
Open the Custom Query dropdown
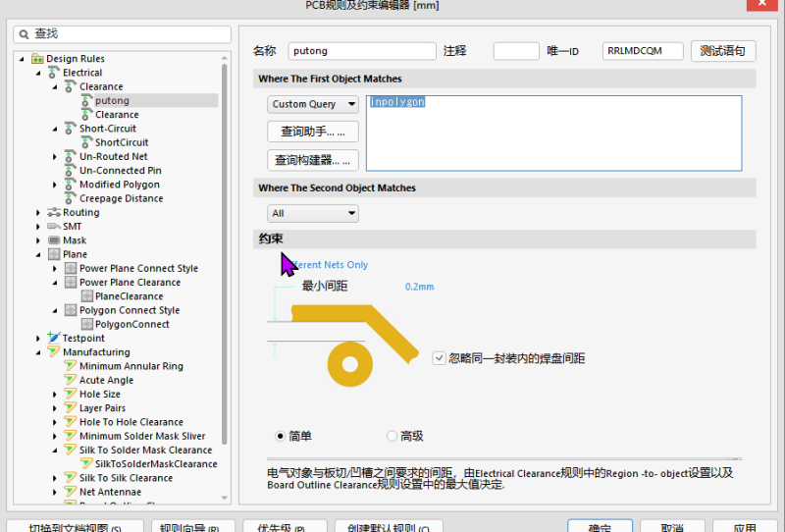click(313, 104)
